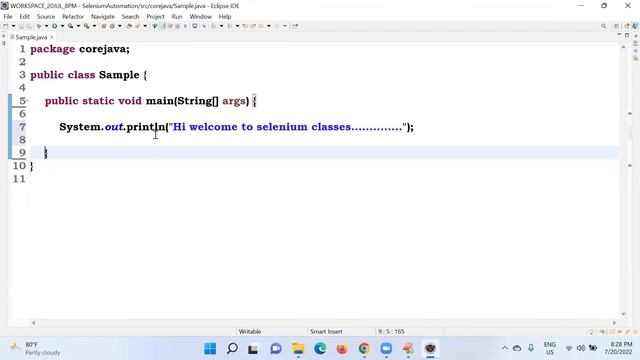This screenshot has height=360, width=640.
Task: Close the Sample.java tab
Action: pos(52,37)
